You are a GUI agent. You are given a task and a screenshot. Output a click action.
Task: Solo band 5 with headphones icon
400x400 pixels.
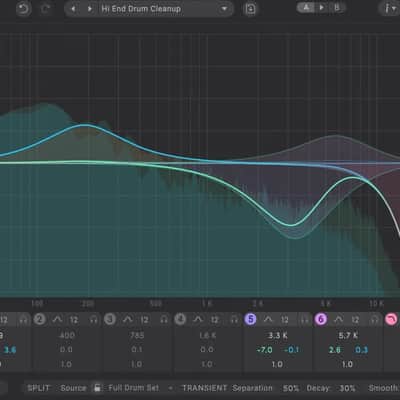pos(305,320)
